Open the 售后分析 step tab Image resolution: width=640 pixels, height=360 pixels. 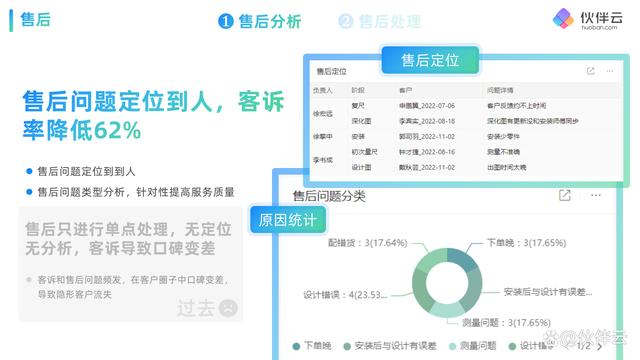(260, 21)
